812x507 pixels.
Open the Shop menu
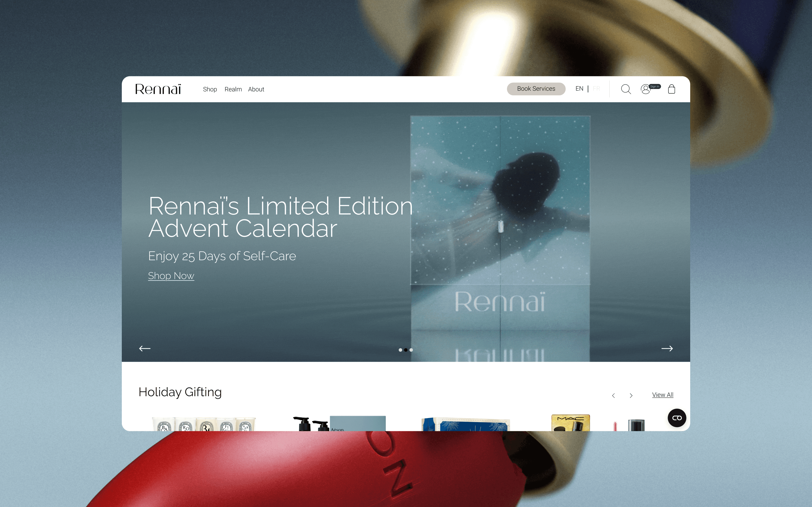210,89
